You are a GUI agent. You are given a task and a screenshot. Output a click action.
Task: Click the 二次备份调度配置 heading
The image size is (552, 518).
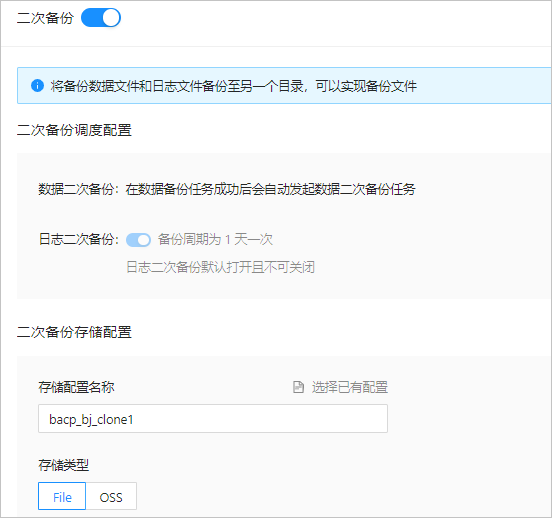[74, 130]
